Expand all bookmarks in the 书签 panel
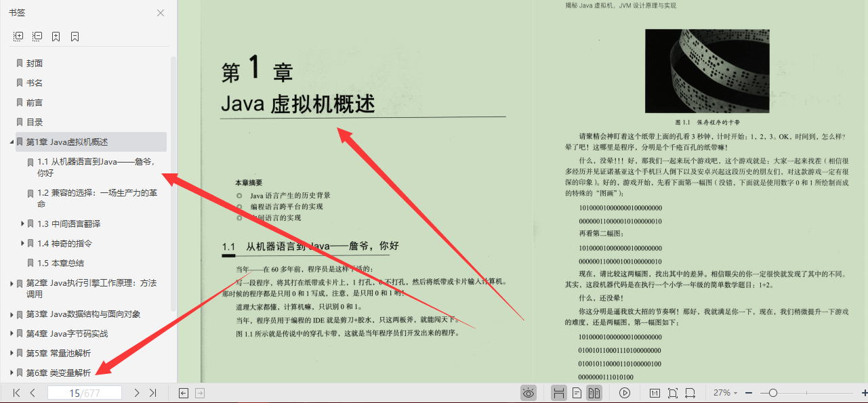868x403 pixels. pos(18,36)
